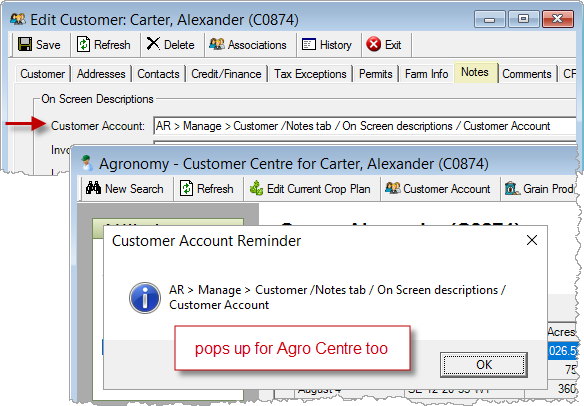Click the Customer Account field label

click(98, 126)
